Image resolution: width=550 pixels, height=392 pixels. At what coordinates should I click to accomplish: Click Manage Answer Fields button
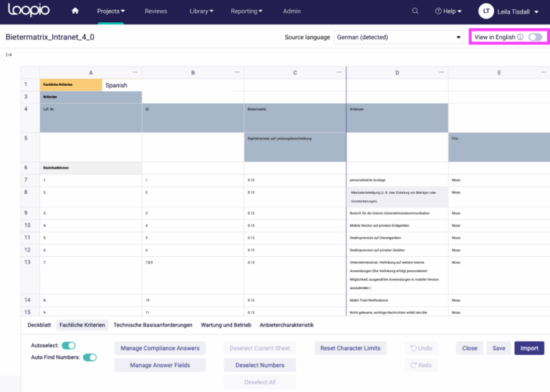click(x=160, y=365)
